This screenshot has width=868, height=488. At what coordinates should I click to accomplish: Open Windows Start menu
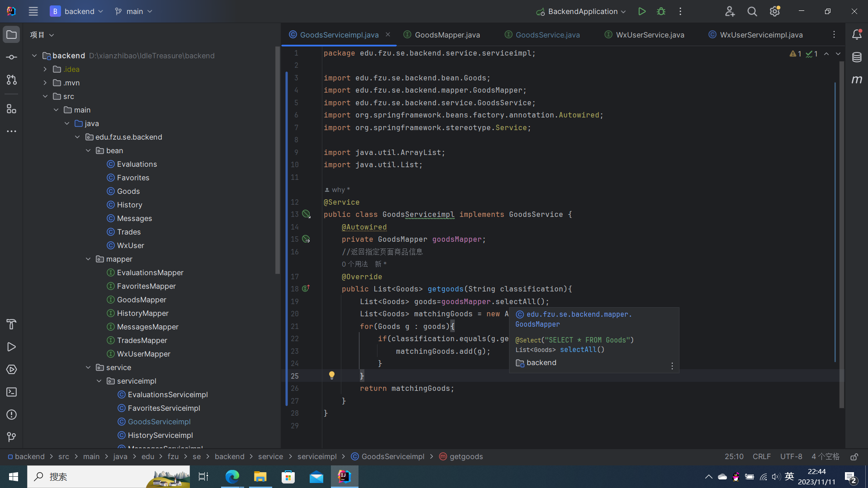coord(14,477)
